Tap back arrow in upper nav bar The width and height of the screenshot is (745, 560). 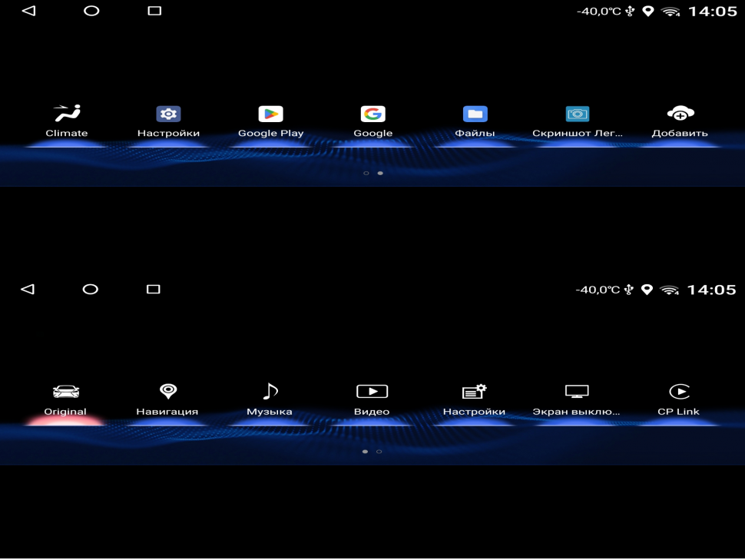[29, 11]
